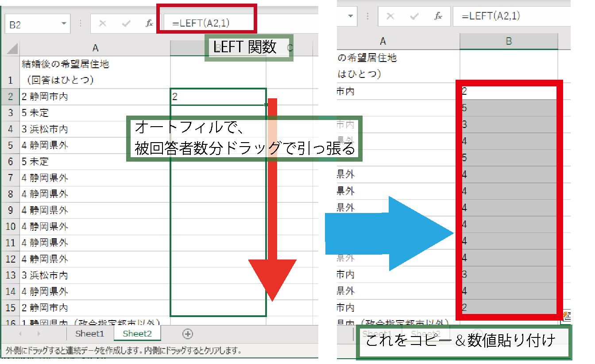Select the row 3 header
The height and width of the screenshot is (364, 595).
11,113
